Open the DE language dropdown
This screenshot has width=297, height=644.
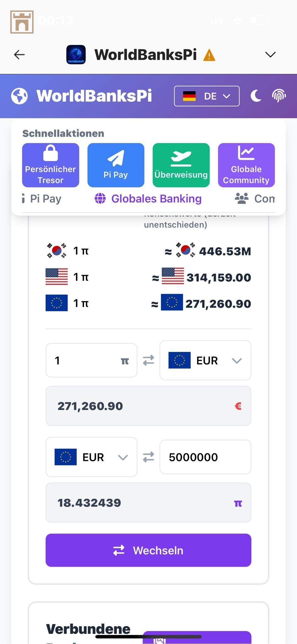coord(206,96)
